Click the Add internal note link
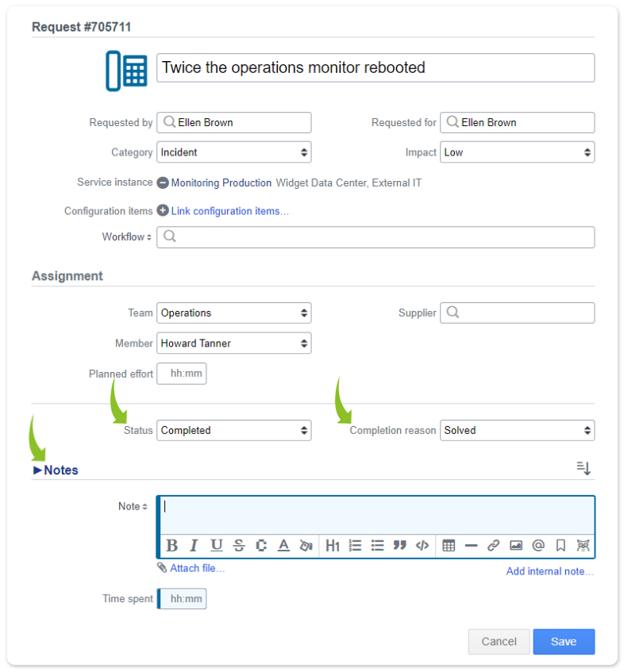 coord(550,571)
